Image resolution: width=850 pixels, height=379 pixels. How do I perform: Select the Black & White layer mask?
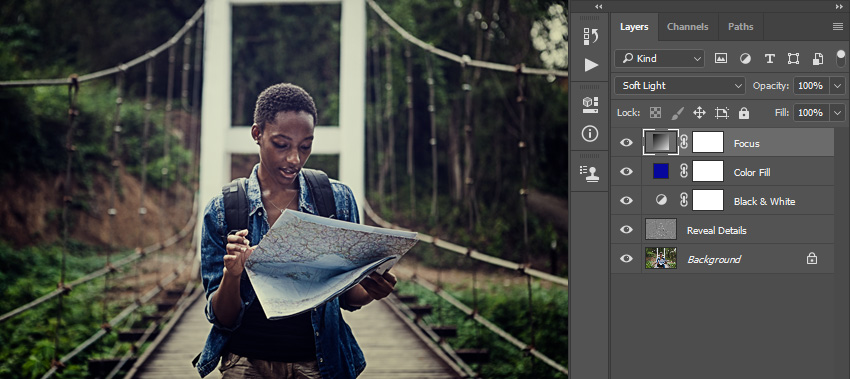pyautogui.click(x=708, y=200)
